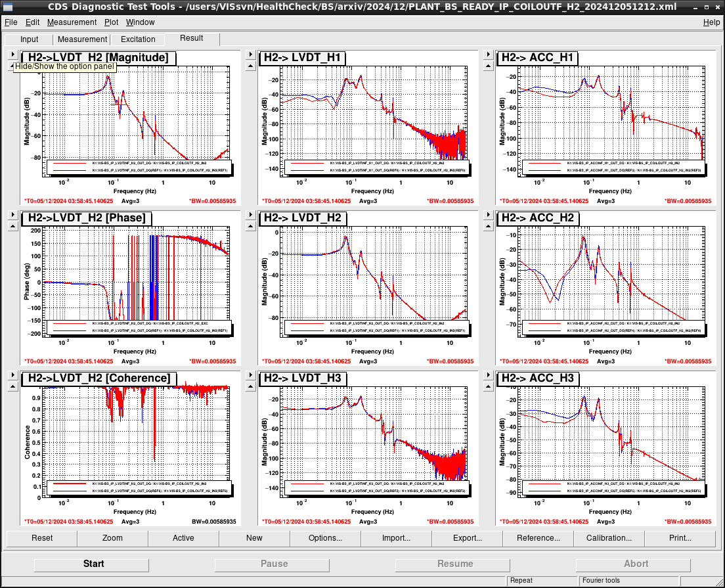Screen dimensions: 725x588
Task: Toggle option panel for H2->LVDT_H3 plot
Action: point(251,374)
